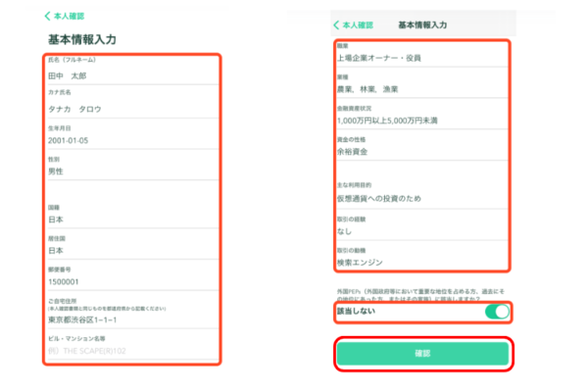
Task: Open the 主な利用目的 purpose selector
Action: tap(421, 200)
